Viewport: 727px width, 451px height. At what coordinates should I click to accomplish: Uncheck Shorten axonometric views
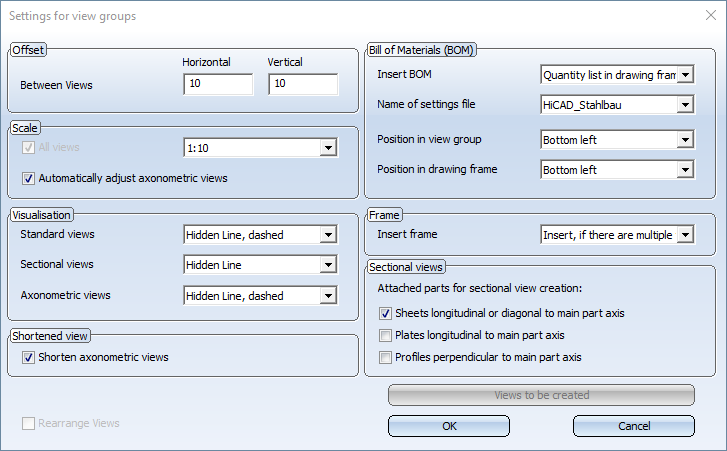pos(28,357)
